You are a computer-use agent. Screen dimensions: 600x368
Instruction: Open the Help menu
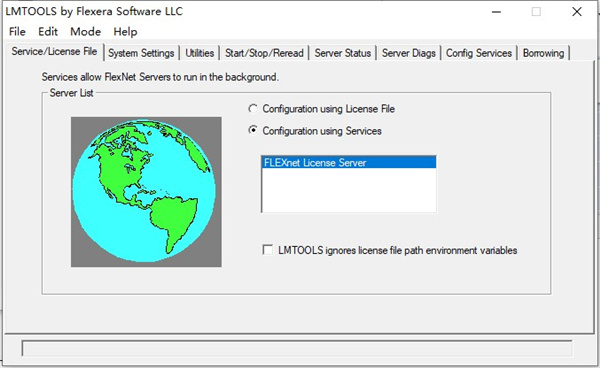[125, 32]
